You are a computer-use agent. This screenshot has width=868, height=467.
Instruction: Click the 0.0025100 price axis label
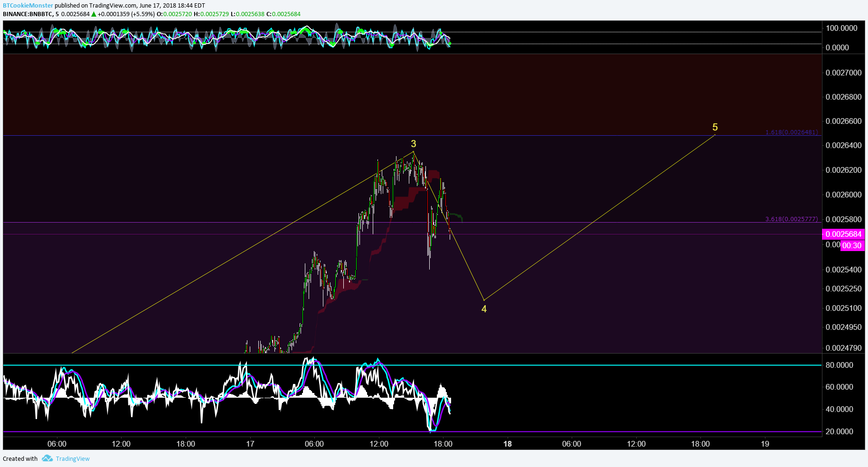click(844, 308)
